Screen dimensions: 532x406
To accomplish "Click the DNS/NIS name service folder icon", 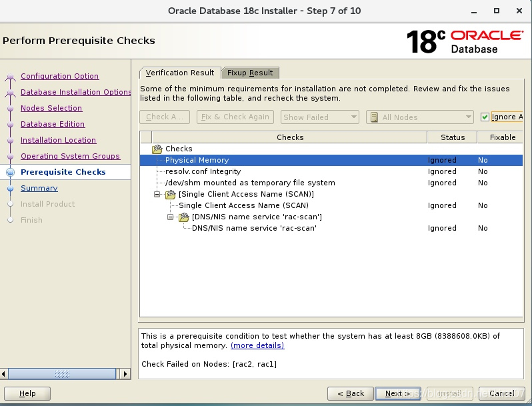I will point(183,217).
